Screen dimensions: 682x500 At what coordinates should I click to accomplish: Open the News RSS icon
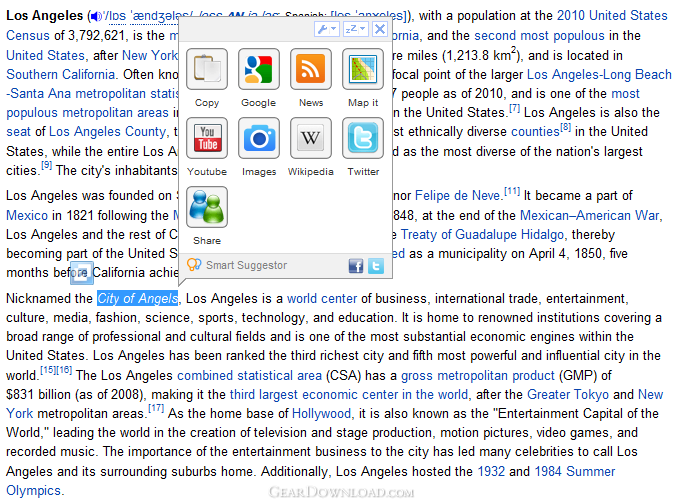311,69
